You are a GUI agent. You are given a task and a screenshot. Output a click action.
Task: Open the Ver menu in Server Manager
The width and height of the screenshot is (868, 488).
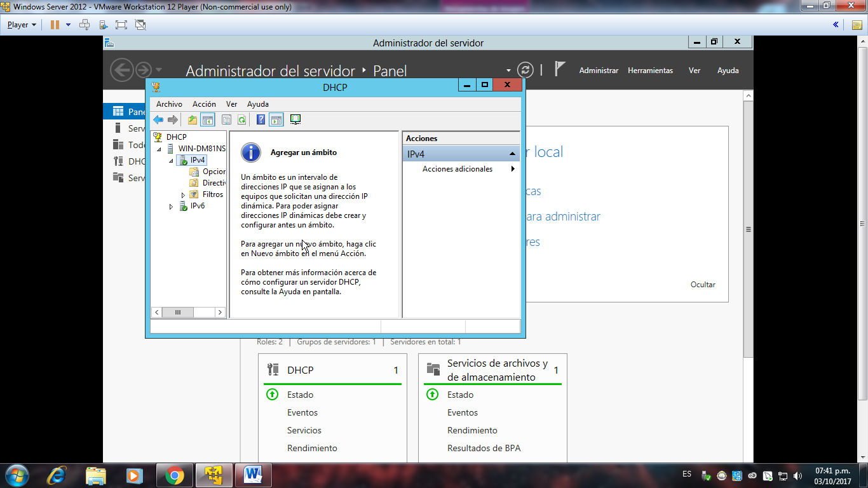point(695,71)
